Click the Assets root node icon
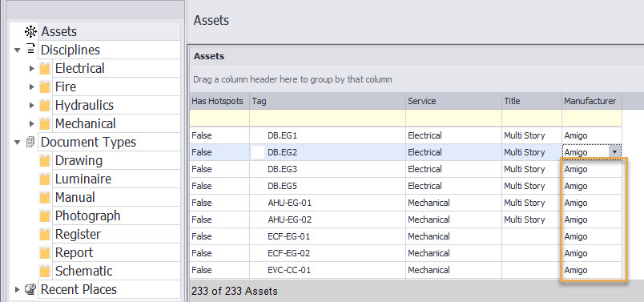 tap(30, 31)
